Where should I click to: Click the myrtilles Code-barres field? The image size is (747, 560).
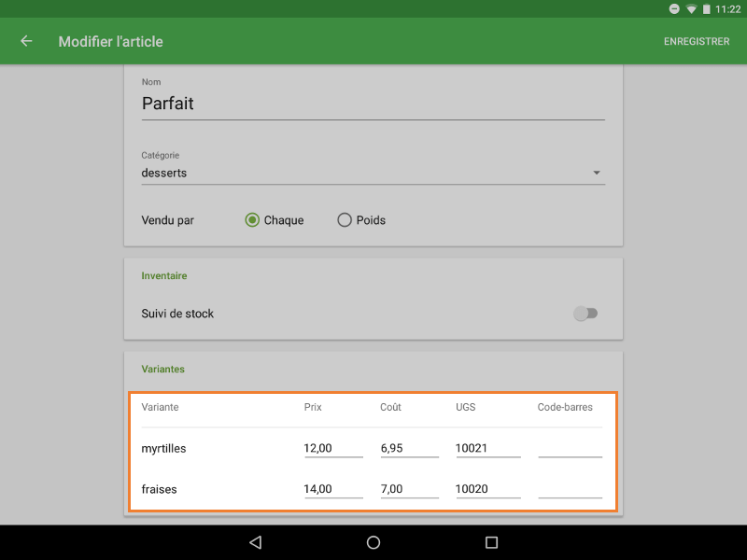(570, 449)
